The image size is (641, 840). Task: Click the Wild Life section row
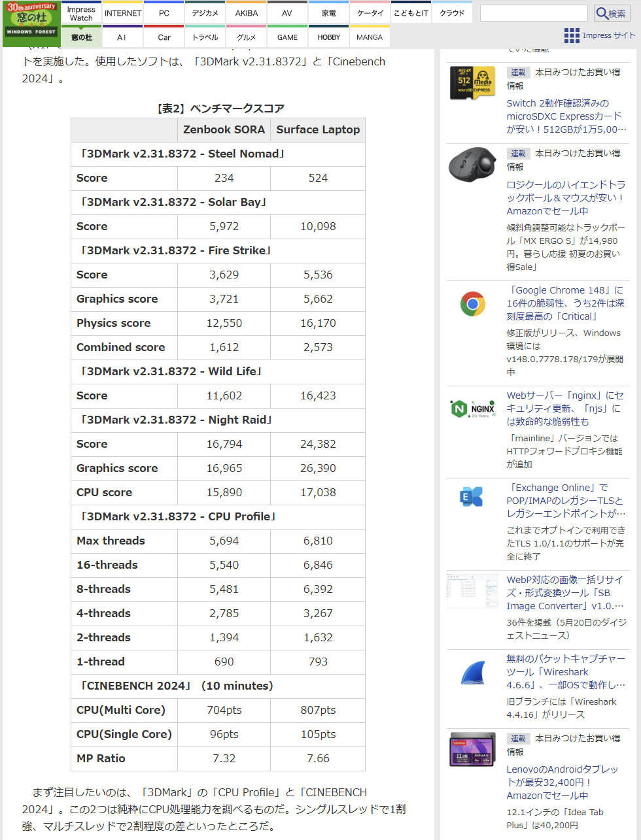(x=218, y=371)
